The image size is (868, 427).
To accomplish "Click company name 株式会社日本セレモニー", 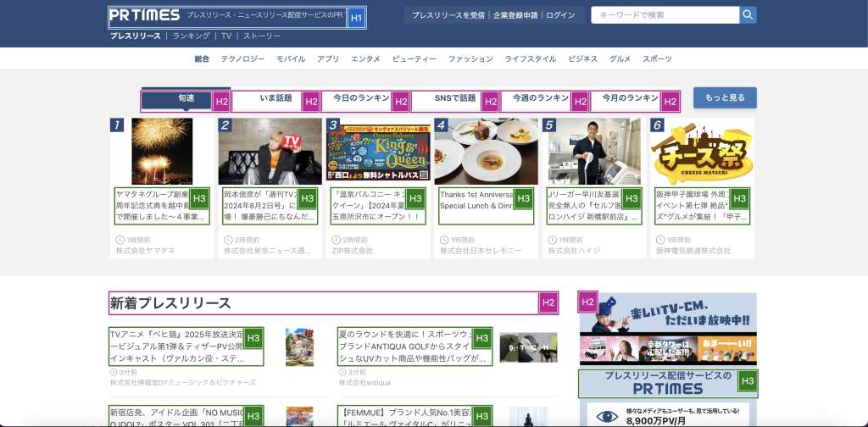I will pyautogui.click(x=481, y=251).
